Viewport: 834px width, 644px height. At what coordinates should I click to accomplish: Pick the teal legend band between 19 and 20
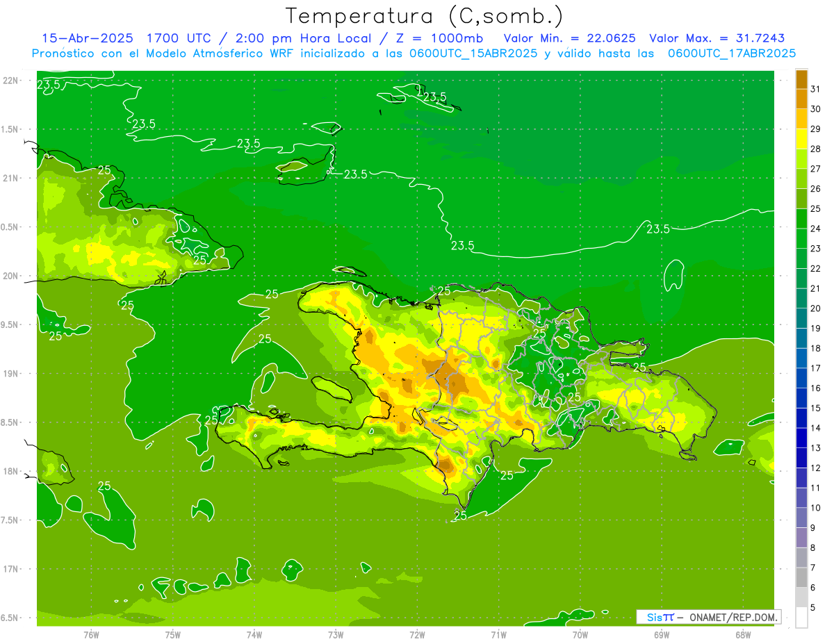click(x=801, y=318)
